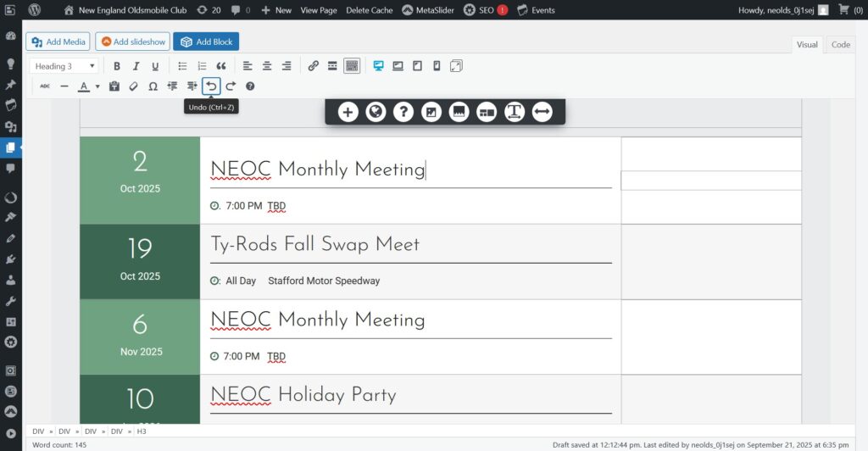Click the text color swatch letter A

tap(84, 86)
